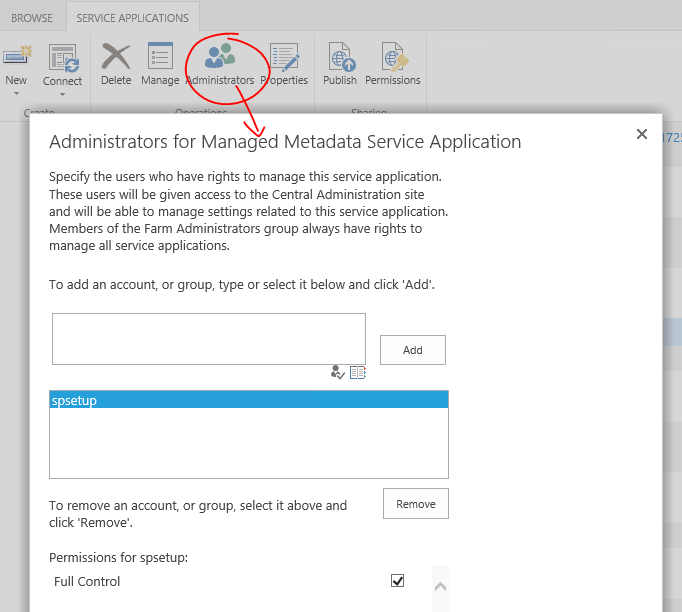This screenshot has height=612, width=682.
Task: Open Manage from the ribbon
Action: tap(160, 57)
